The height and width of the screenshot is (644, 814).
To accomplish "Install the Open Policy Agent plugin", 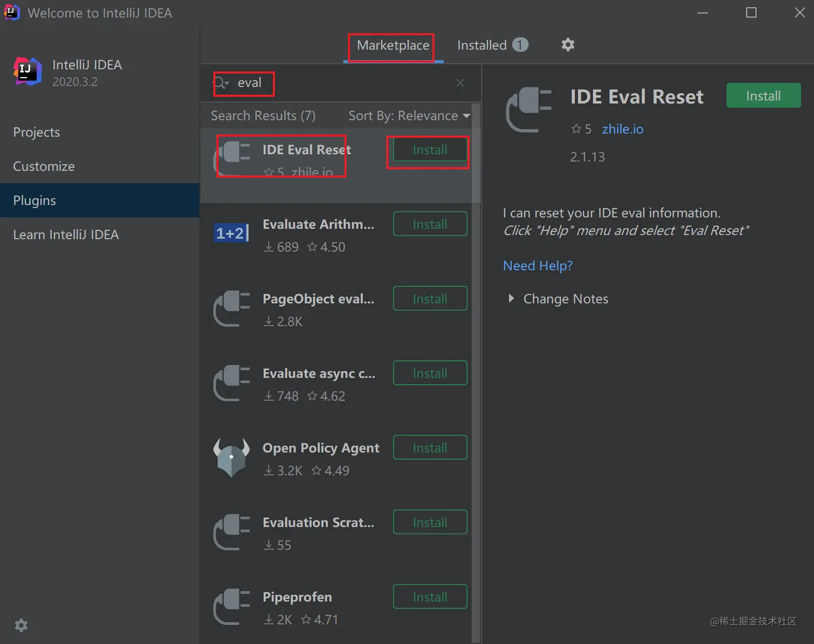I will tap(430, 448).
